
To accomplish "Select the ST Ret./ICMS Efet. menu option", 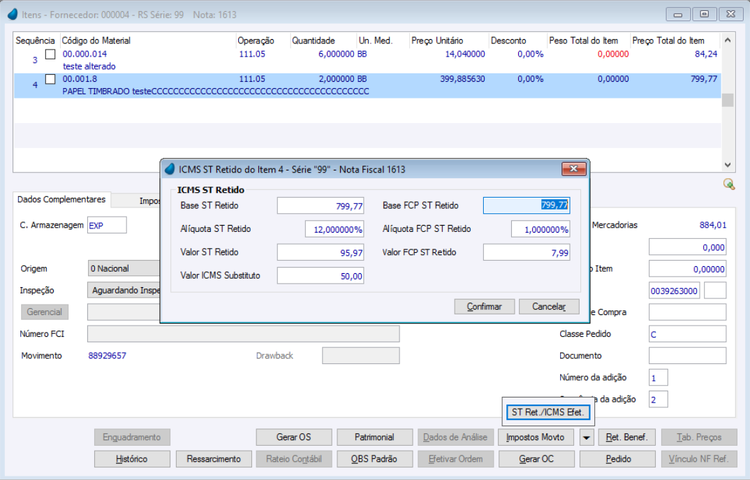I will tap(548, 412).
